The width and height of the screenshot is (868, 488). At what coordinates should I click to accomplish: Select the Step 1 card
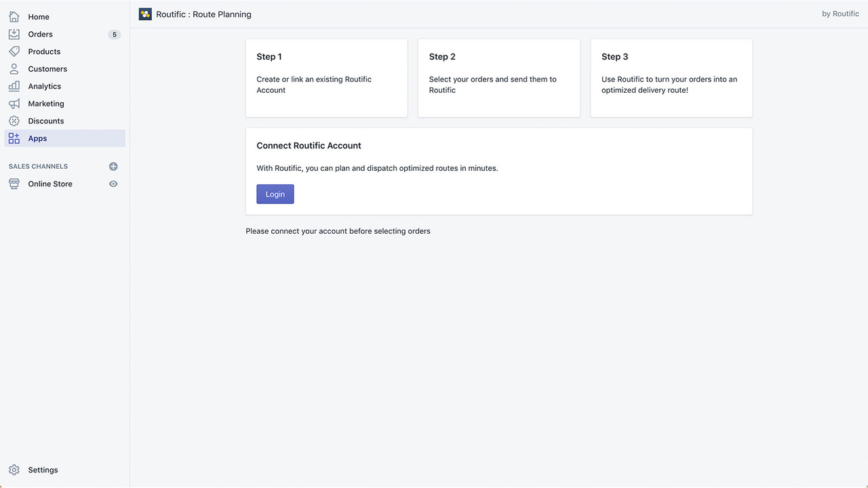click(326, 78)
